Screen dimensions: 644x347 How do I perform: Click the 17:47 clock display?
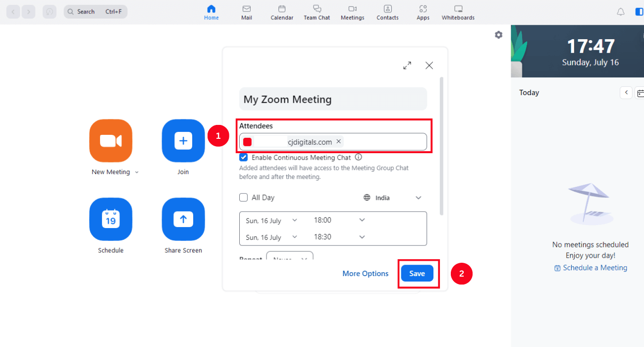(x=590, y=46)
